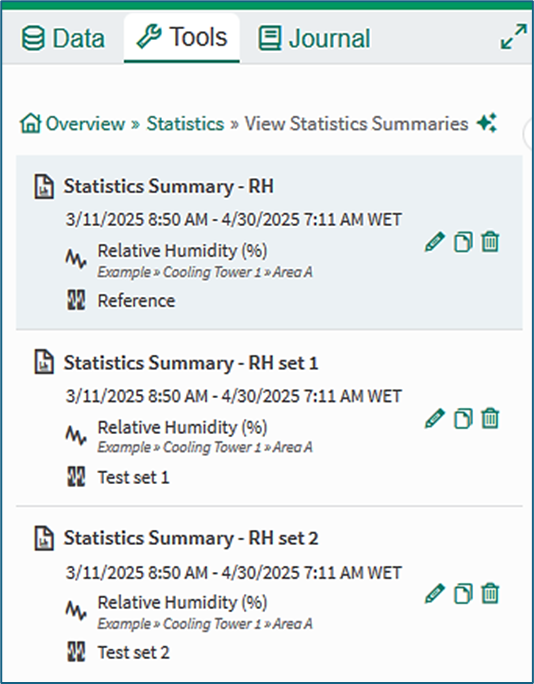The height and width of the screenshot is (684, 534).
Task: Delete the Statistics Summary - RH item
Action: point(490,242)
